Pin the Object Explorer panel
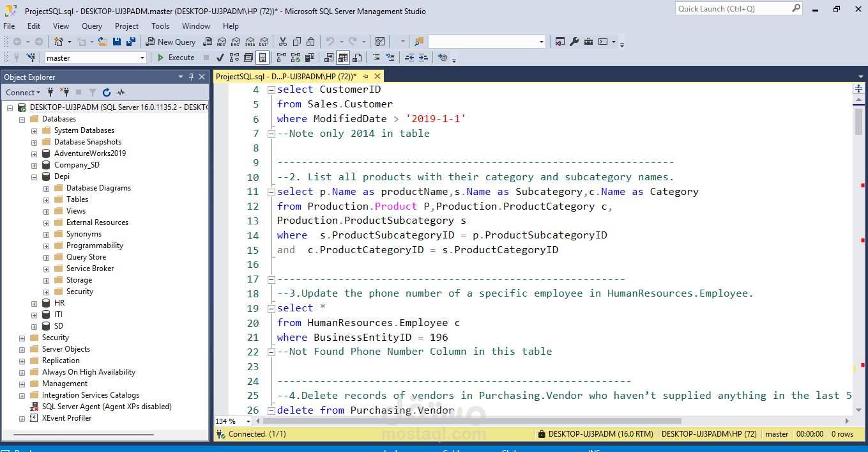 click(x=191, y=77)
